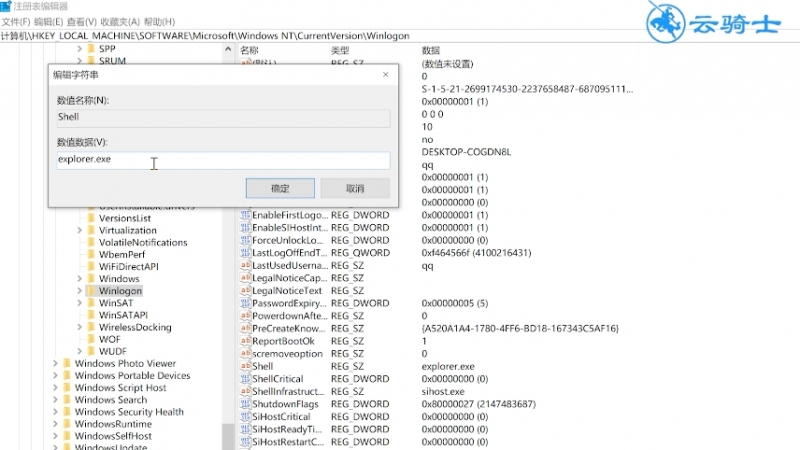Click the EnableFirstLogo... DWORD value icon
The width and height of the screenshot is (800, 450).
coord(245,215)
